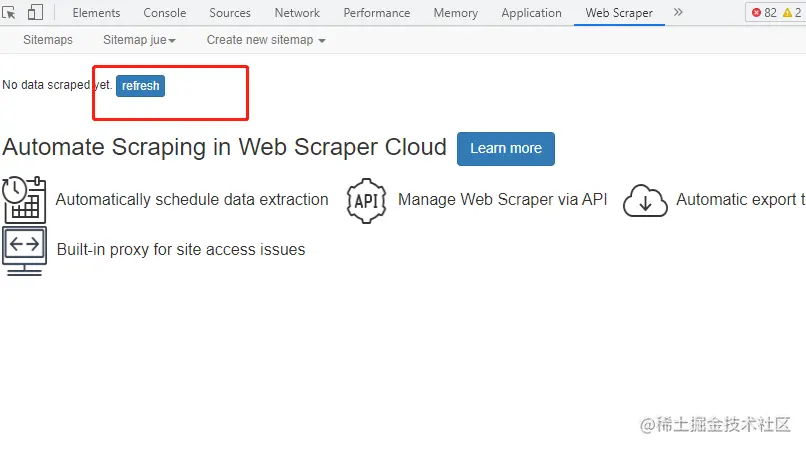This screenshot has width=806, height=449.
Task: Toggle the device toolbar icon
Action: tap(35, 12)
